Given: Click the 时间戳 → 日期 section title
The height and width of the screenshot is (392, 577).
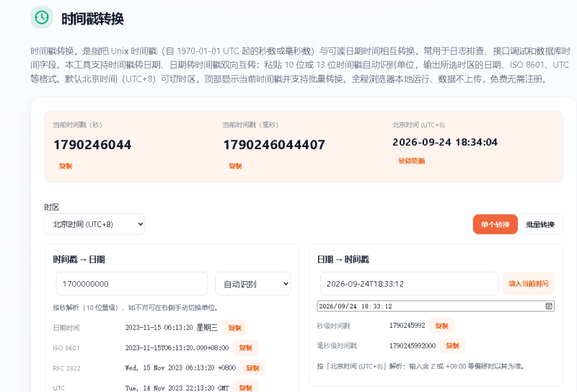Looking at the screenshot, I should pyautogui.click(x=79, y=259).
